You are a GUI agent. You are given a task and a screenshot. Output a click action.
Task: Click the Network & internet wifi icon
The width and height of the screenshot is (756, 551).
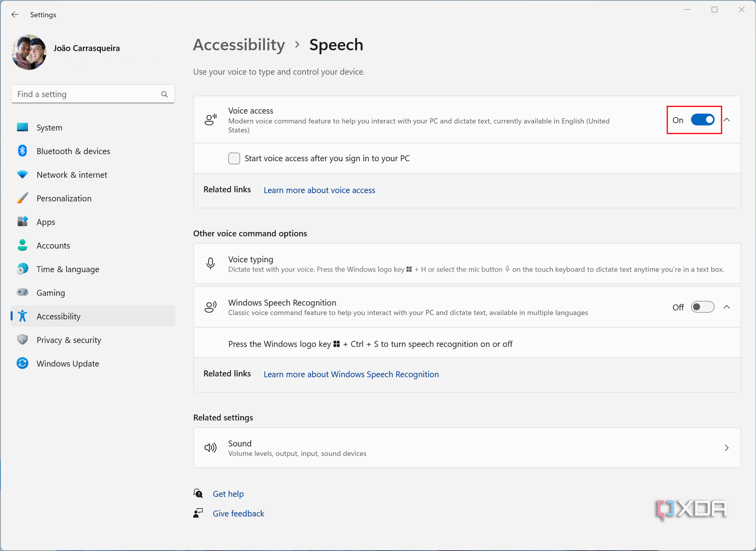(x=22, y=175)
